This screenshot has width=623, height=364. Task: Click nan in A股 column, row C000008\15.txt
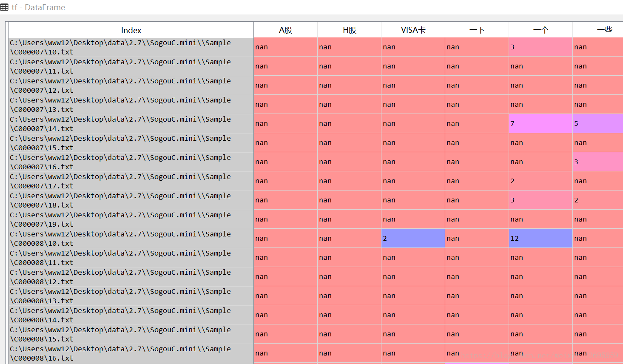(286, 334)
